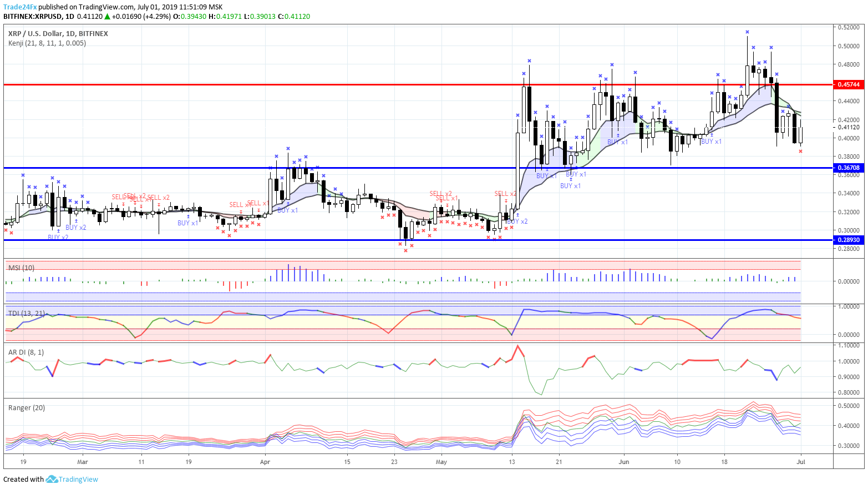Select the red horizontal resistance line
Image resolution: width=868 pixels, height=489 pixels.
tap(418, 84)
